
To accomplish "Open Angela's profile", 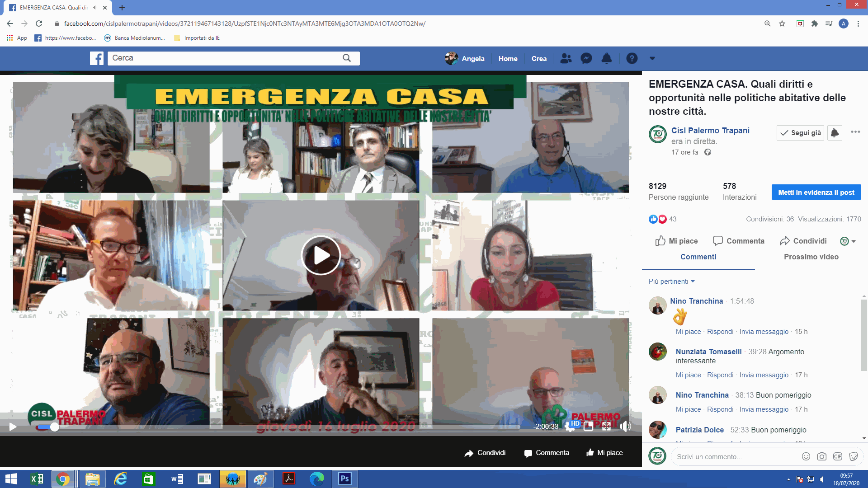I will coord(465,58).
